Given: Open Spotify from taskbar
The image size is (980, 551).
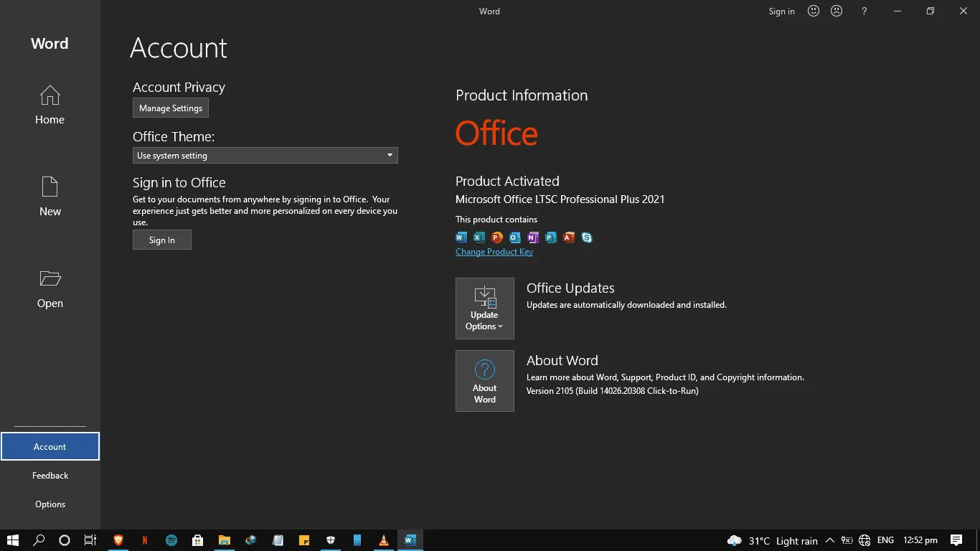Looking at the screenshot, I should click(x=171, y=540).
